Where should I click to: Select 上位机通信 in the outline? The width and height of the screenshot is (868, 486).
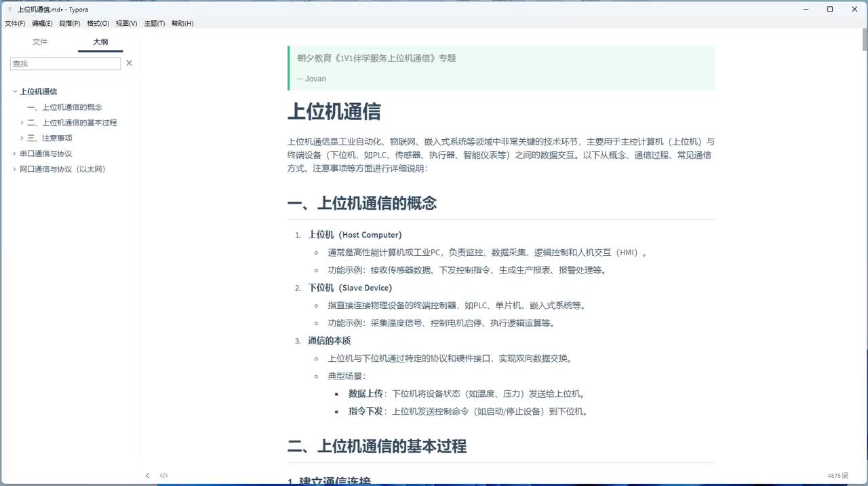coord(39,92)
